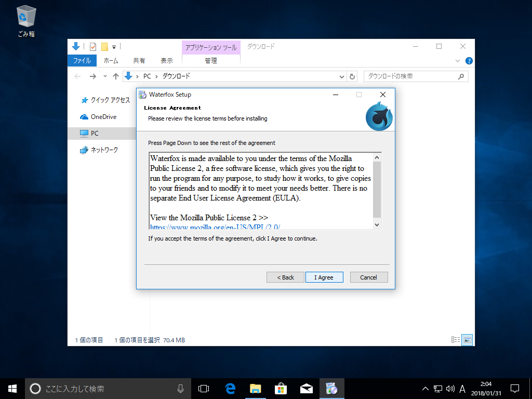Viewport: 532px width, 399px height.
Task: Open Quick Access Toolbar customize dropdown
Action: [x=114, y=47]
